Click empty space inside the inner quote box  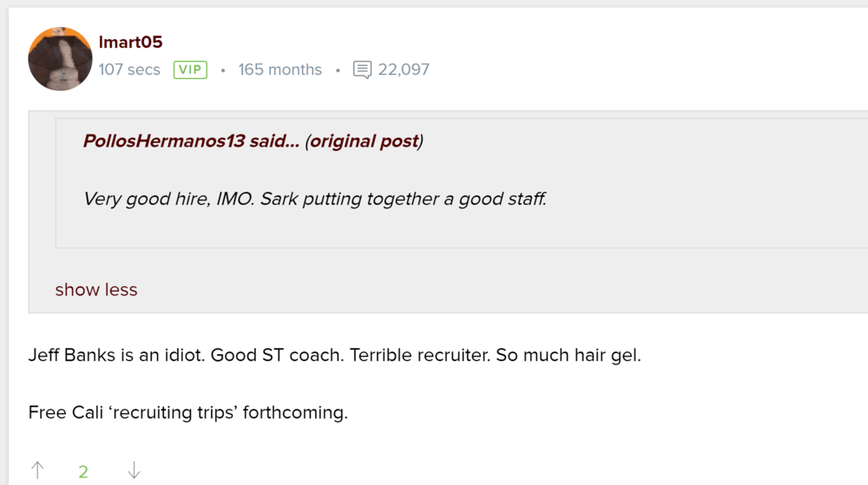pyautogui.click(x=694, y=226)
